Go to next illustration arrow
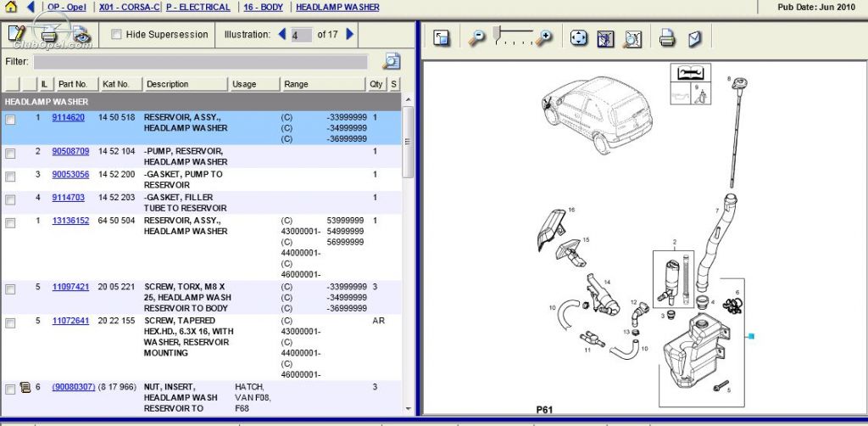 (x=350, y=34)
